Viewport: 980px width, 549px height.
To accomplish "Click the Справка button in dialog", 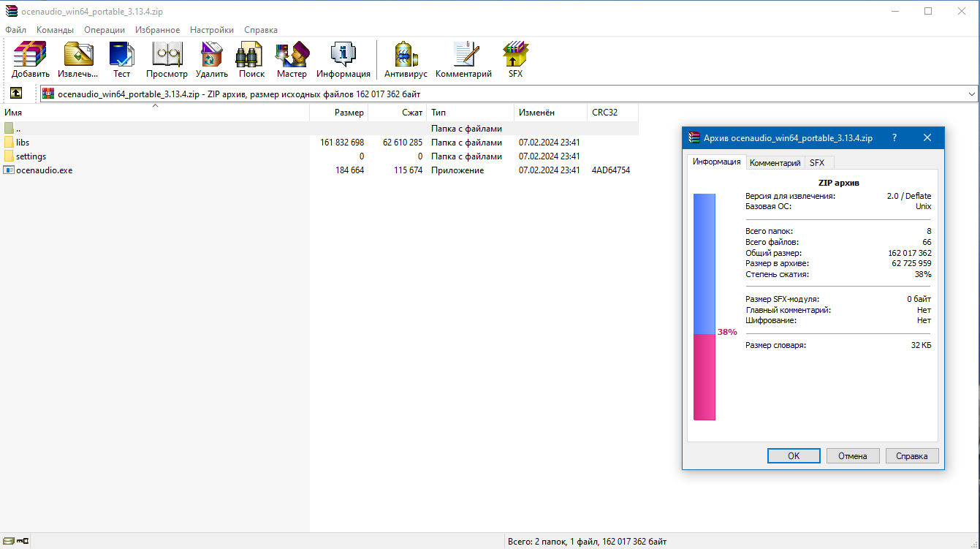I will [x=912, y=455].
